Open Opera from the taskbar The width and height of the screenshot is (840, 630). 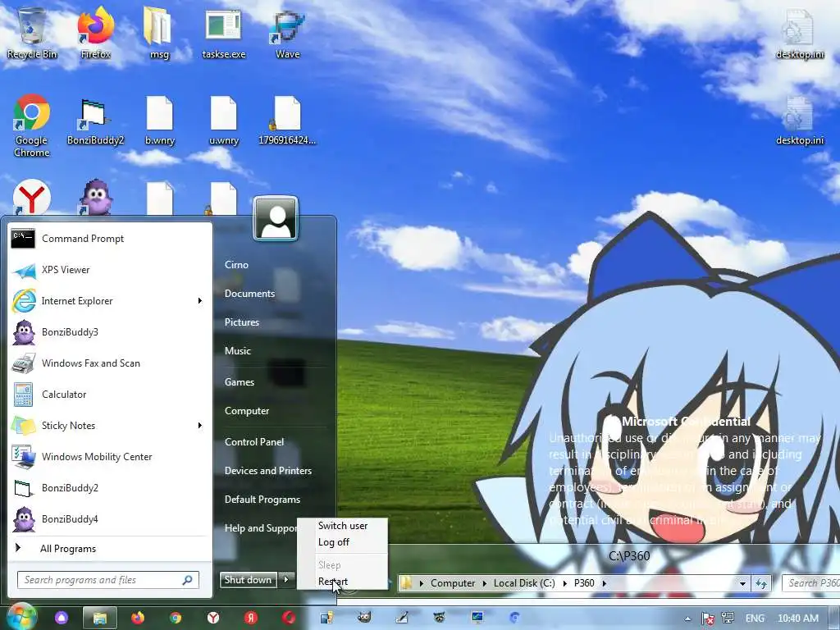pos(289,618)
